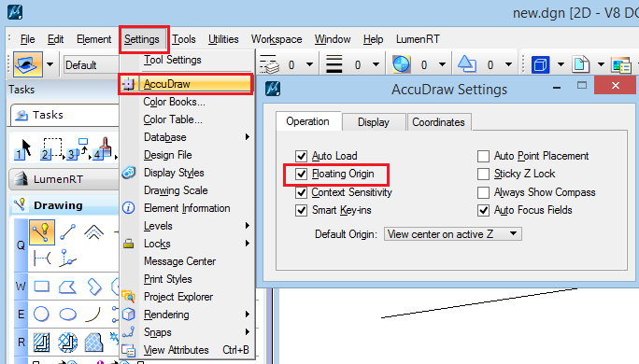Click the MicroStation logo in the title bar
Image resolution: width=639 pixels, height=364 pixels.
pyautogui.click(x=15, y=12)
